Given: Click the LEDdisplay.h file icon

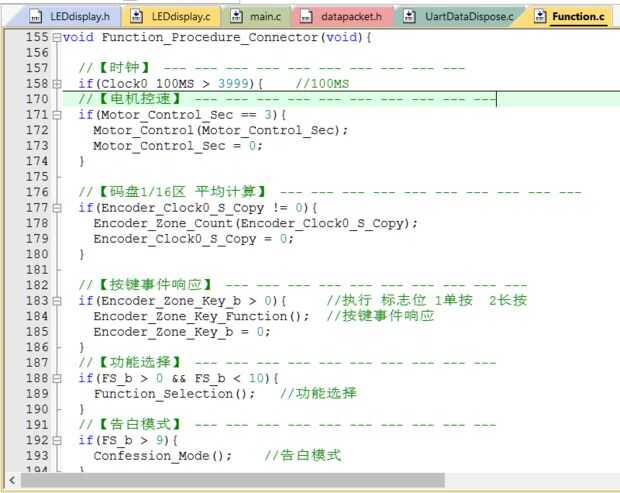Looking at the screenshot, I should pyautogui.click(x=36, y=17).
